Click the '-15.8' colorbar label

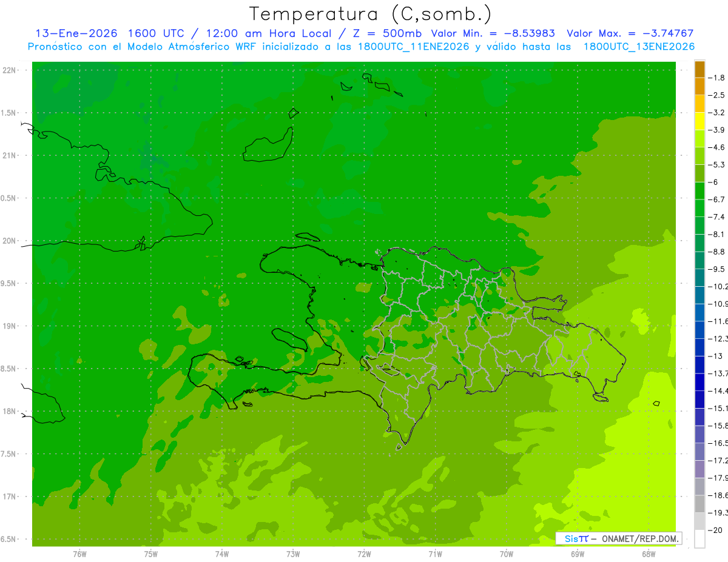click(719, 426)
